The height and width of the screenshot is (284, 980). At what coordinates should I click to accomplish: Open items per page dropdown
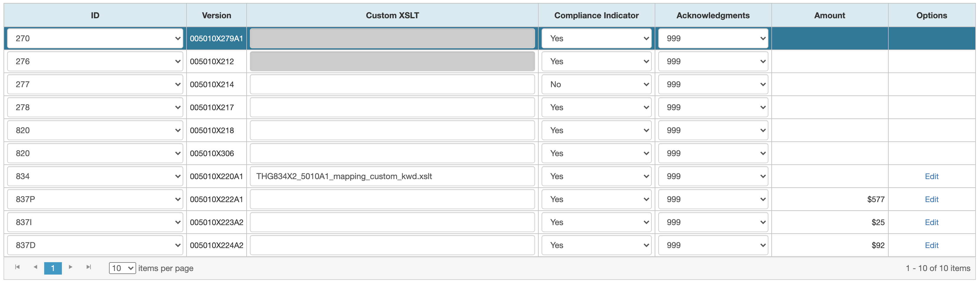coord(122,268)
